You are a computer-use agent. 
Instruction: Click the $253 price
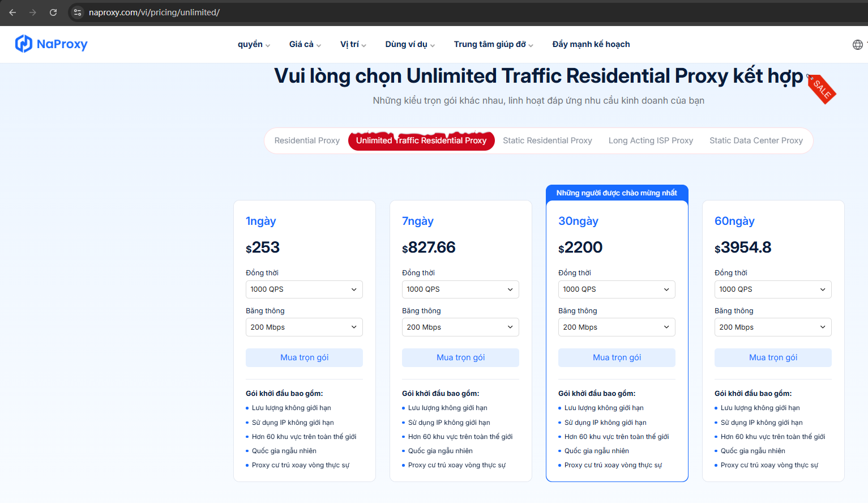click(263, 248)
